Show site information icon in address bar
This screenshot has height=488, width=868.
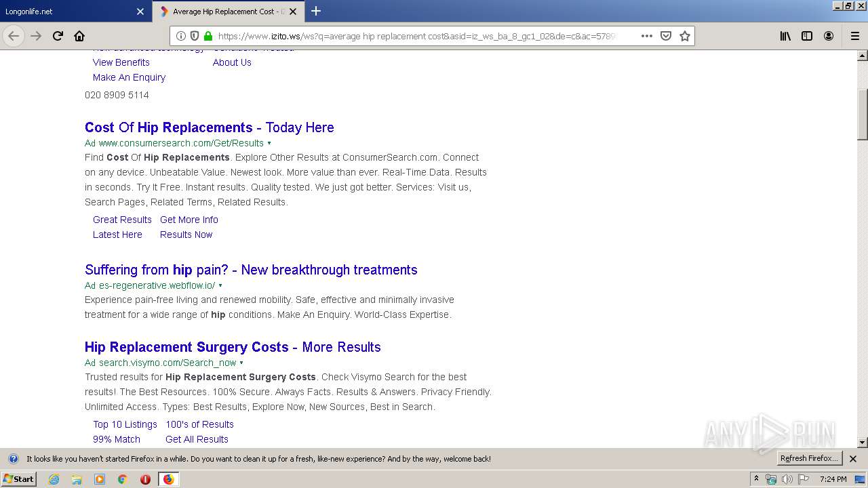181,36
